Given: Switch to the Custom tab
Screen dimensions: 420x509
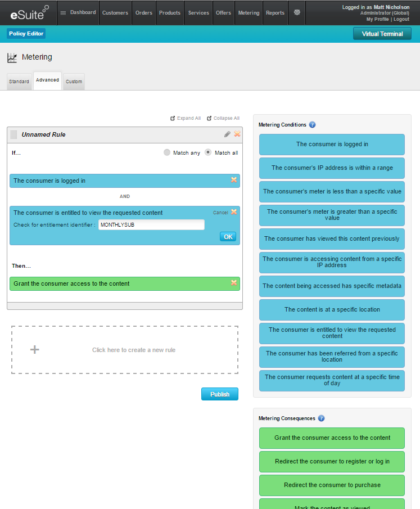Looking at the screenshot, I should tap(74, 82).
